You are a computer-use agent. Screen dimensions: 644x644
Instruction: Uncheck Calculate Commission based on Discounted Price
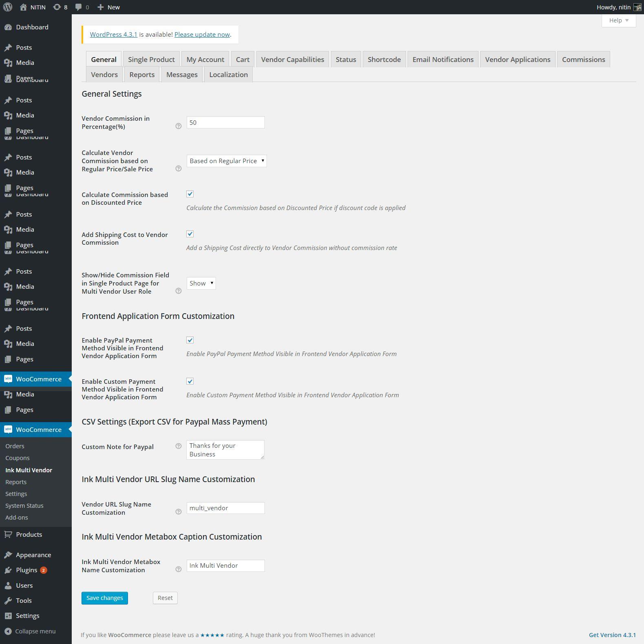(x=190, y=194)
